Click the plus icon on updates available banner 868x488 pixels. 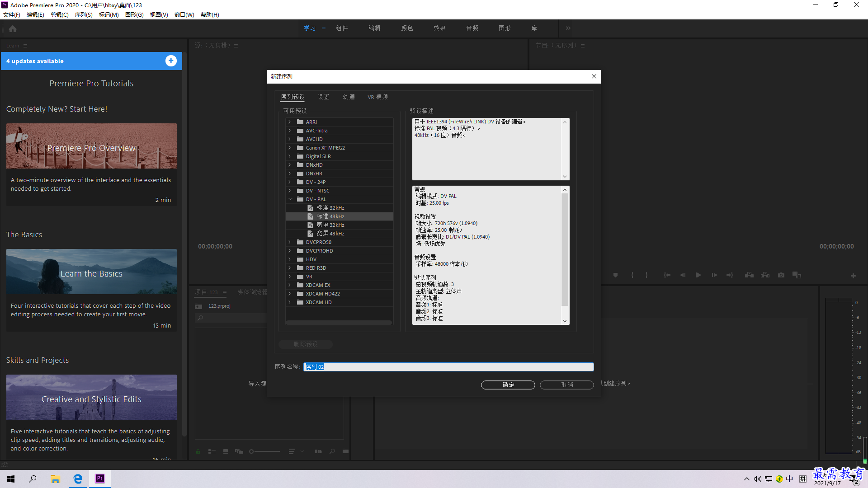pyautogui.click(x=171, y=61)
